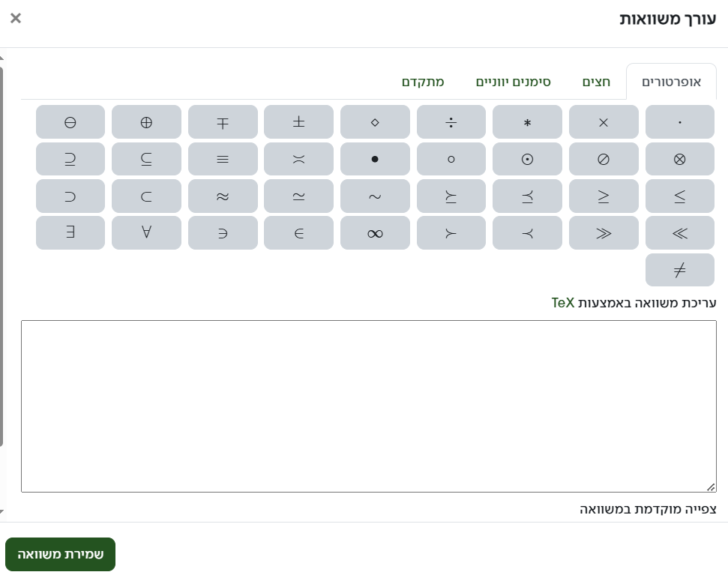Open the סימנים יווניים tab

[x=514, y=82]
